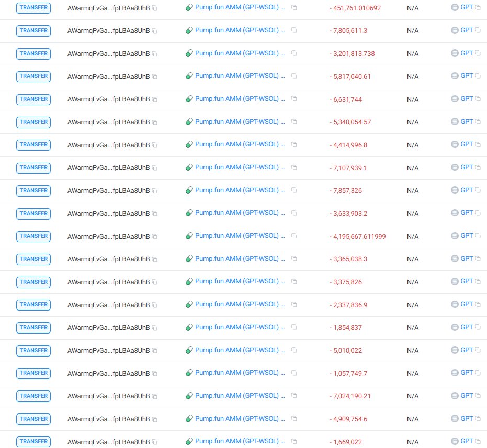Copy Pump.fun AMM address in -4,195,667.611999 row
487x448 pixels.
294,236
